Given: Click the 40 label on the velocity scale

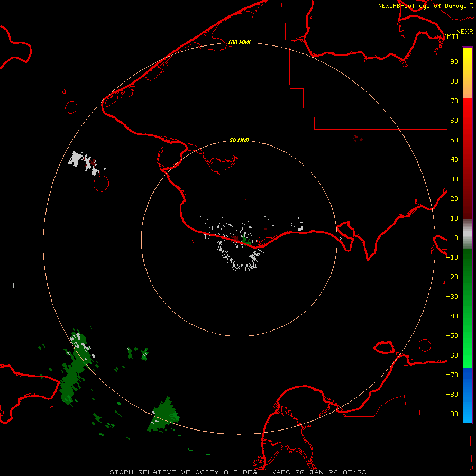Looking at the screenshot, I should (454, 159).
